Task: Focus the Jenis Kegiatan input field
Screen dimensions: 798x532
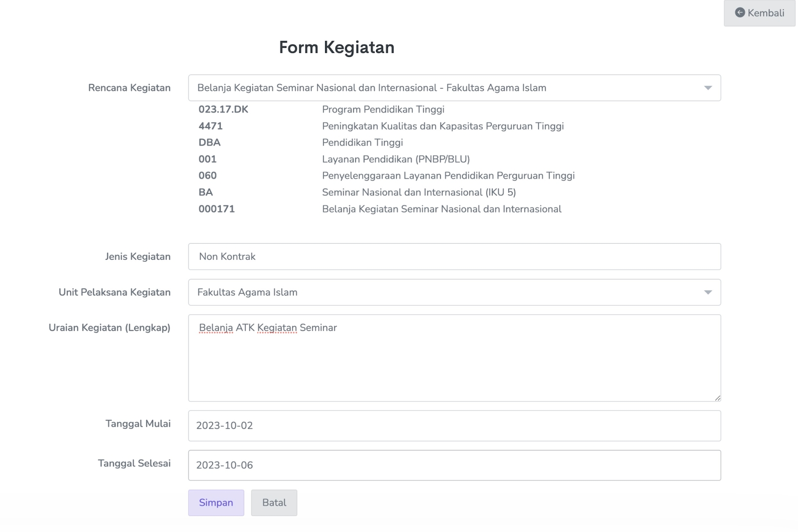Action: click(454, 257)
